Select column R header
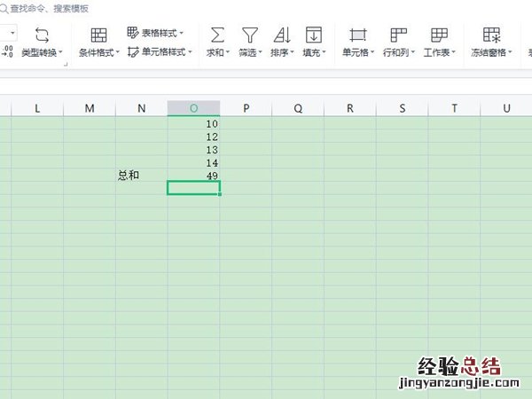Viewport: 532px width, 399px height. click(350, 108)
